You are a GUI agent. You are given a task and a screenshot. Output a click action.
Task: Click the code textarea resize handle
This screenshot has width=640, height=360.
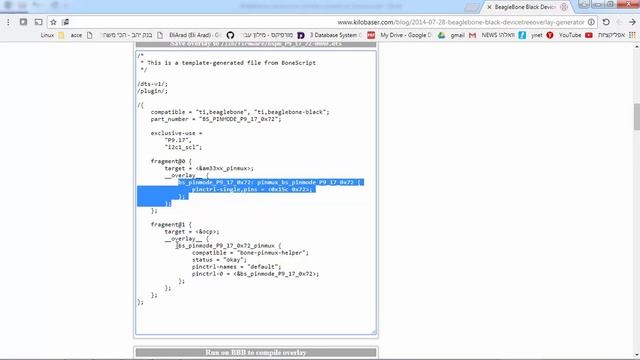(373, 331)
